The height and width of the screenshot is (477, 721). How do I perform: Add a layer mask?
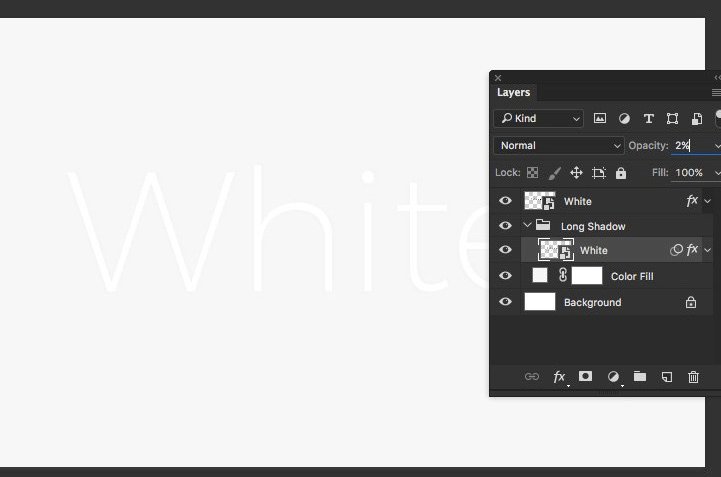click(586, 377)
